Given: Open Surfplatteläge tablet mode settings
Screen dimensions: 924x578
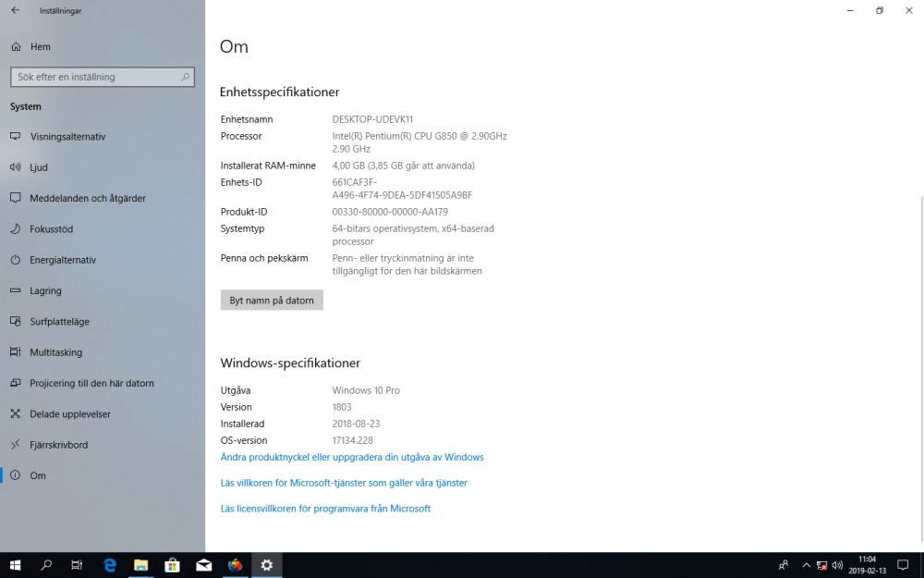Looking at the screenshot, I should (x=59, y=322).
